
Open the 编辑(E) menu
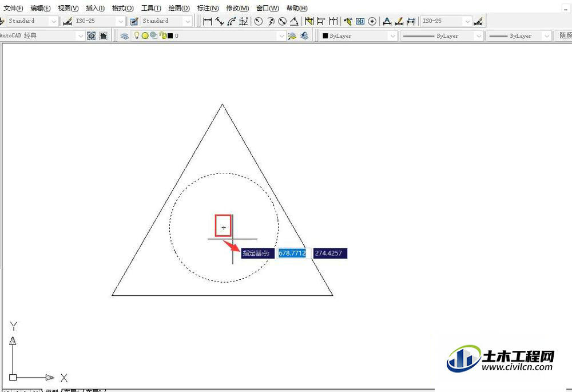(41, 8)
